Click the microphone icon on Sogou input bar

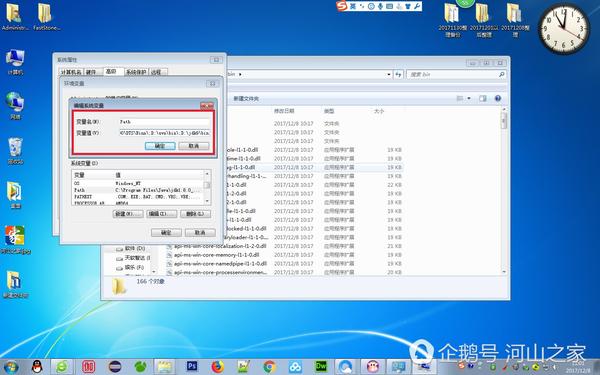[x=381, y=6]
